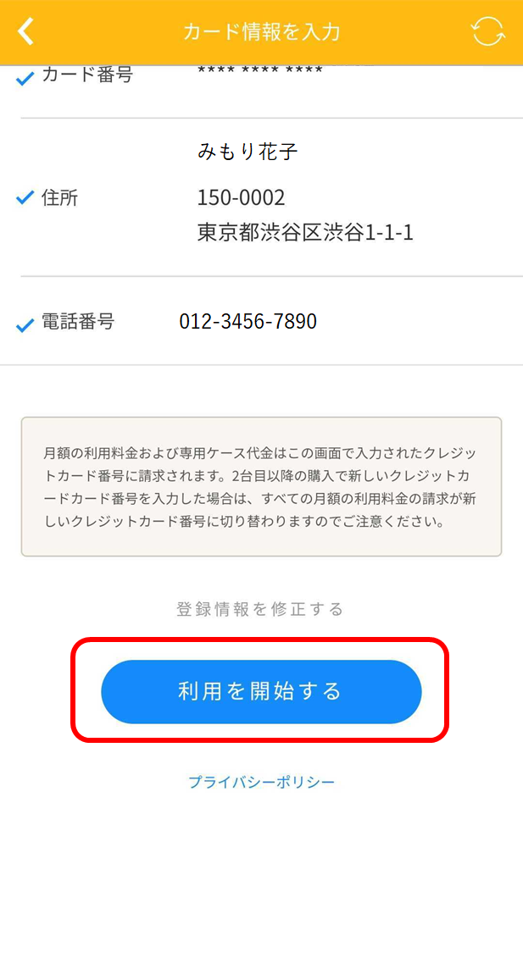
Task: Select the name みもり花子
Action: 248,152
